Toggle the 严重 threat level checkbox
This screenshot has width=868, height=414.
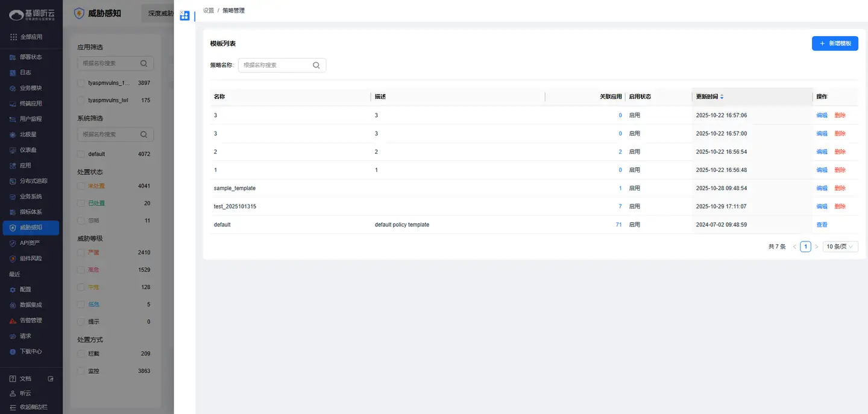tap(81, 252)
